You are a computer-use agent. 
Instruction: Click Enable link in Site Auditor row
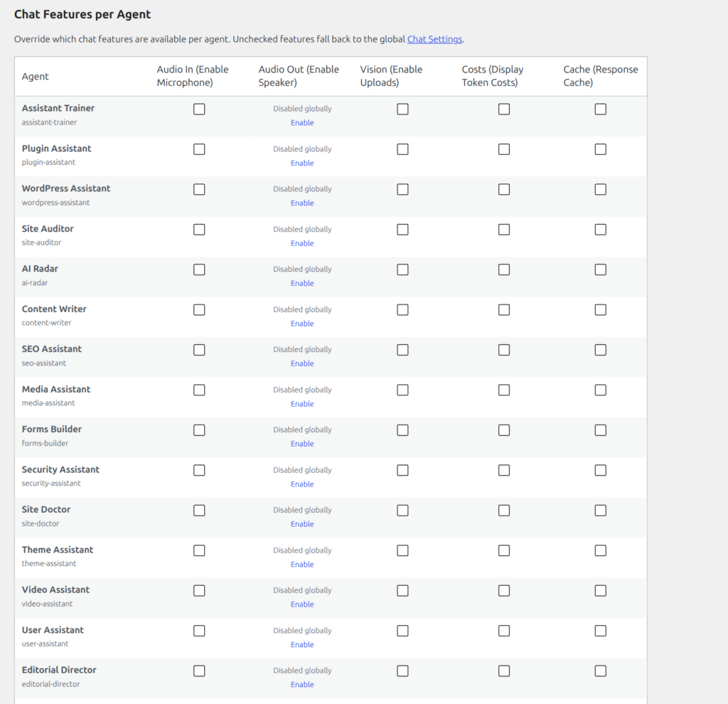click(x=302, y=243)
